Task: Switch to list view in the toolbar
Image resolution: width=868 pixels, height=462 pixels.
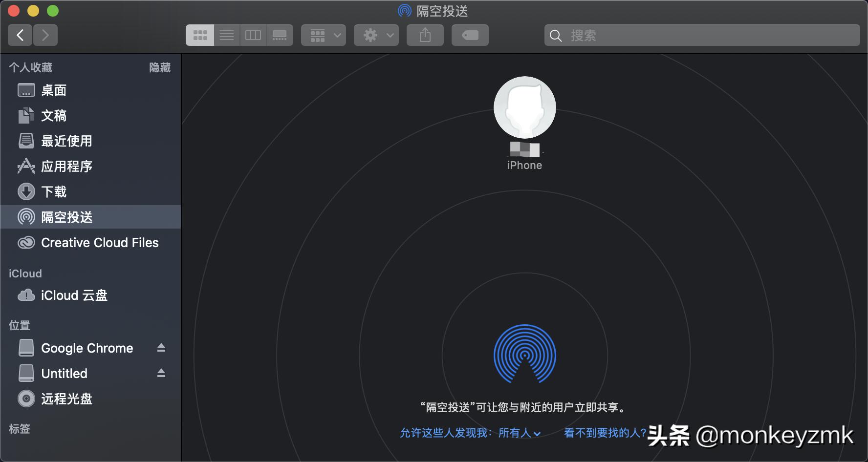Action: point(226,35)
